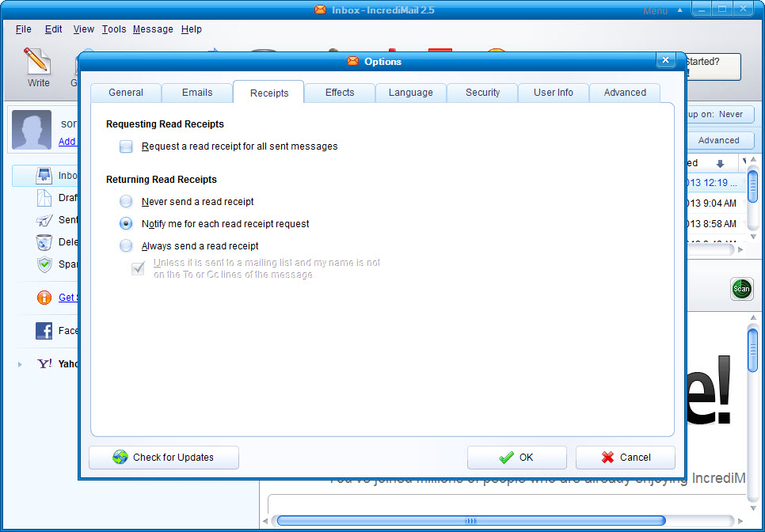Open the Sent items paper plane icon
This screenshot has width=765, height=532.
click(x=44, y=220)
